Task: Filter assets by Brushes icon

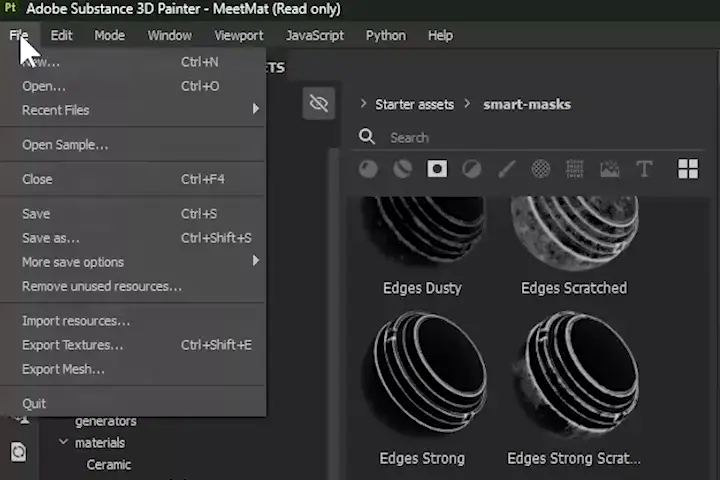Action: click(506, 169)
